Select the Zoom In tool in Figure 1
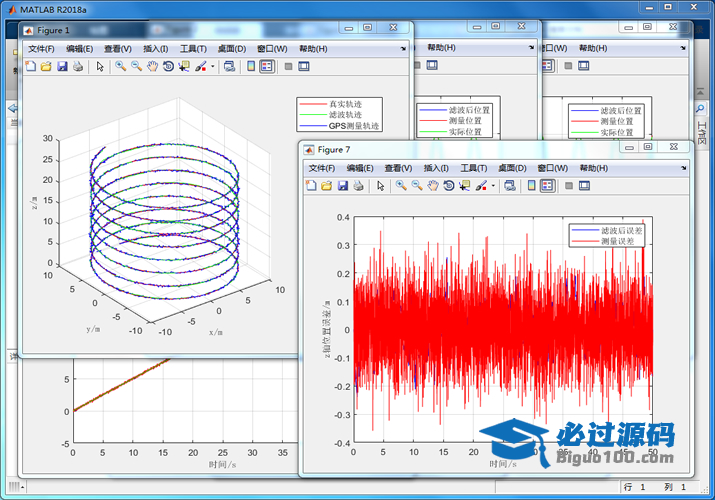This screenshot has height=500, width=715. click(120, 67)
